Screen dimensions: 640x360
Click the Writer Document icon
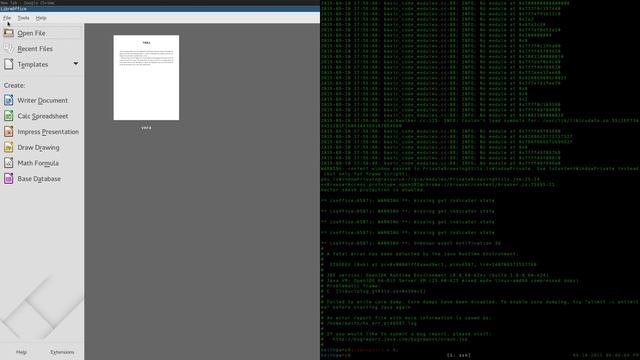[x=9, y=100]
